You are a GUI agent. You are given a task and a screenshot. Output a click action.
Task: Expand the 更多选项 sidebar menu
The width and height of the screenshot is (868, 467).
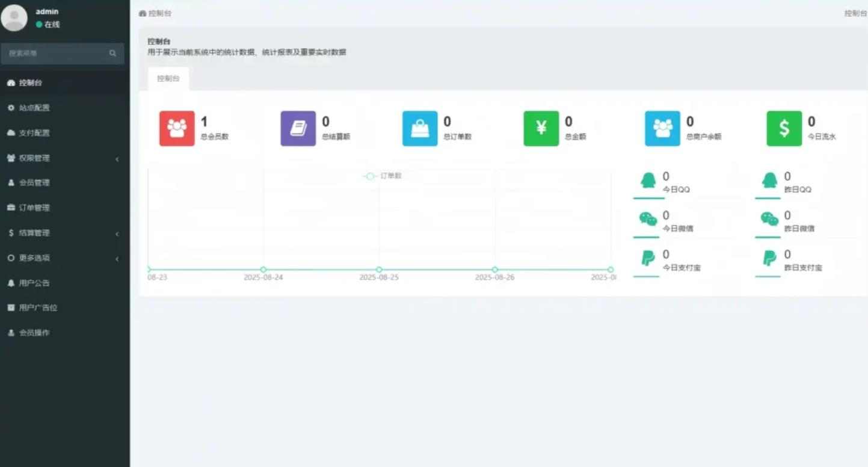(64, 258)
